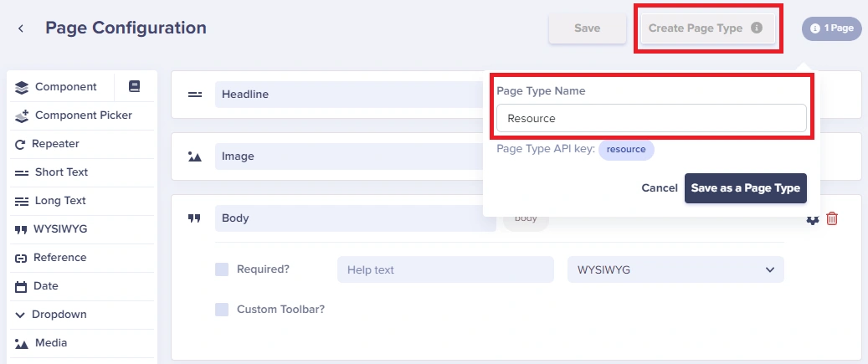Click the info icon on Create Page Type
Image resolution: width=868 pixels, height=364 pixels.
[757, 28]
